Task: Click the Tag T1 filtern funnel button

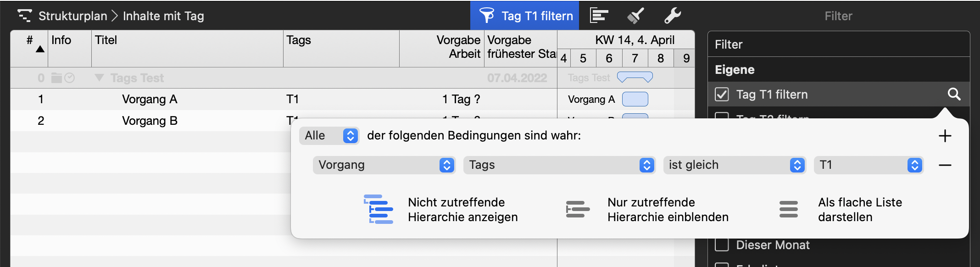Action: [x=525, y=16]
